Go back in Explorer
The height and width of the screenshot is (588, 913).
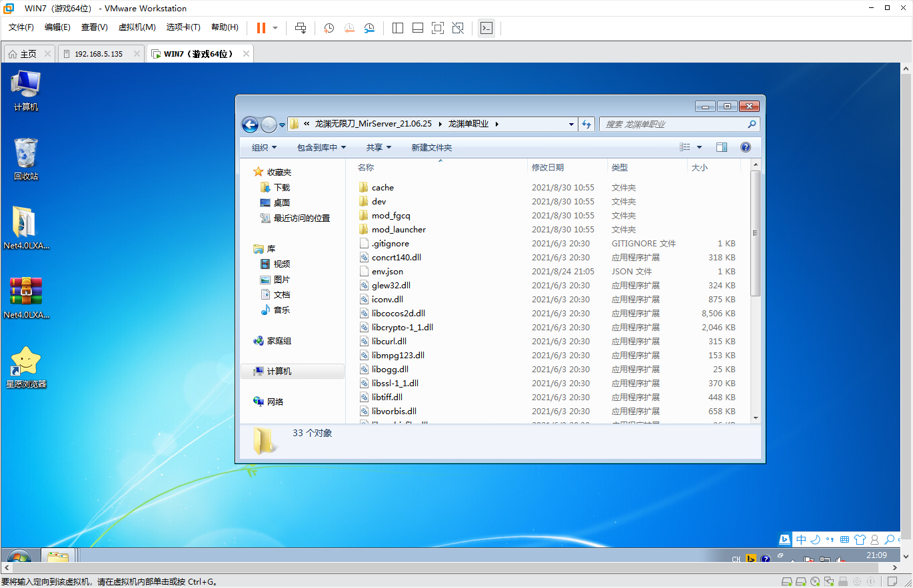tap(250, 124)
